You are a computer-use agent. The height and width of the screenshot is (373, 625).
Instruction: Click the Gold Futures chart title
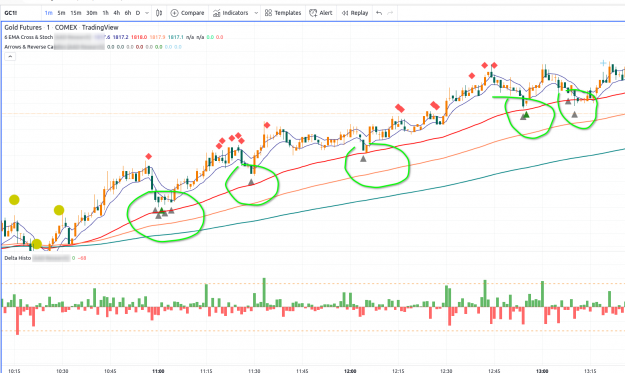pyautogui.click(x=61, y=27)
